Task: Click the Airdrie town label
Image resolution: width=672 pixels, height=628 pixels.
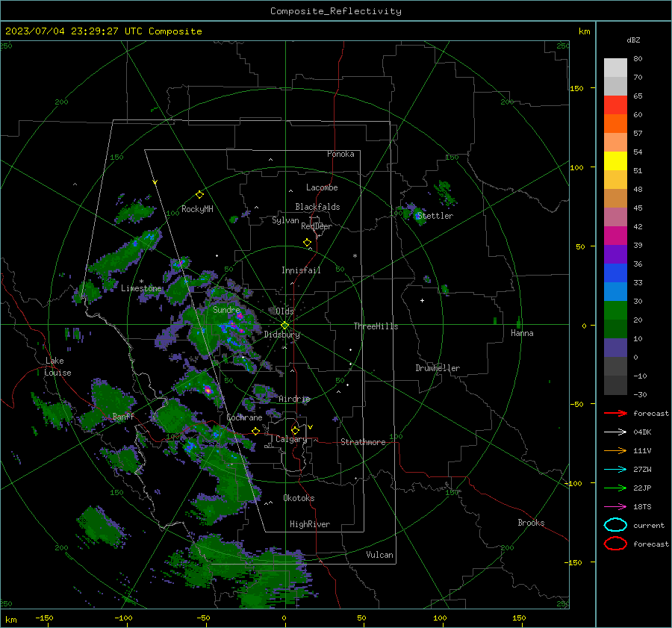Action: [294, 399]
